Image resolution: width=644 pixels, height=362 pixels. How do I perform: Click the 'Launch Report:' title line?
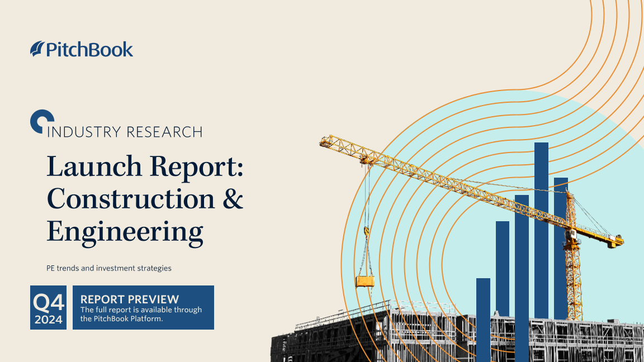coord(144,166)
